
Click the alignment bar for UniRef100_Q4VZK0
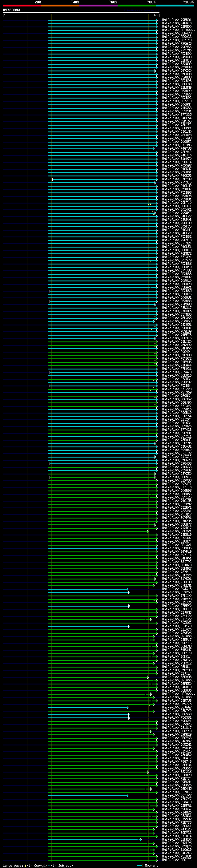(x=102, y=71)
